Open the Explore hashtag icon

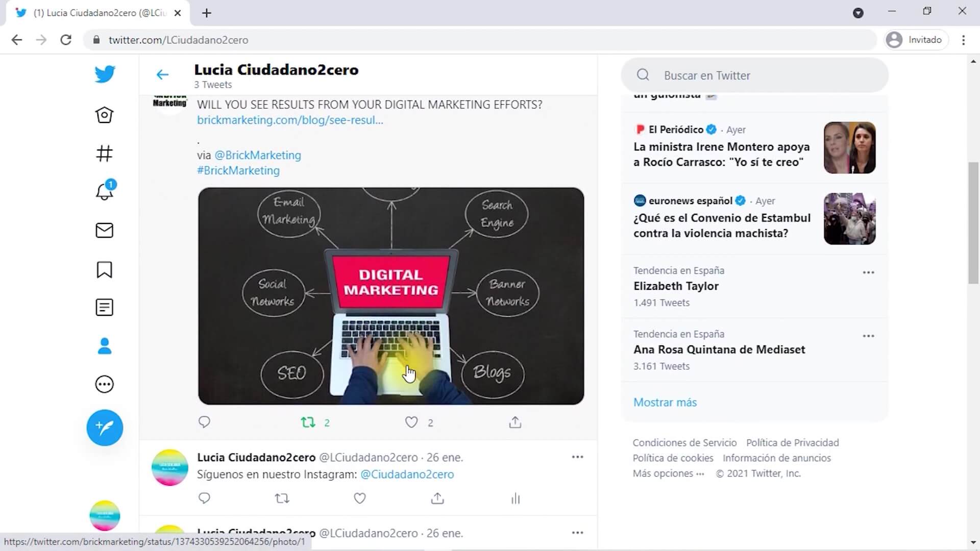coord(105,154)
